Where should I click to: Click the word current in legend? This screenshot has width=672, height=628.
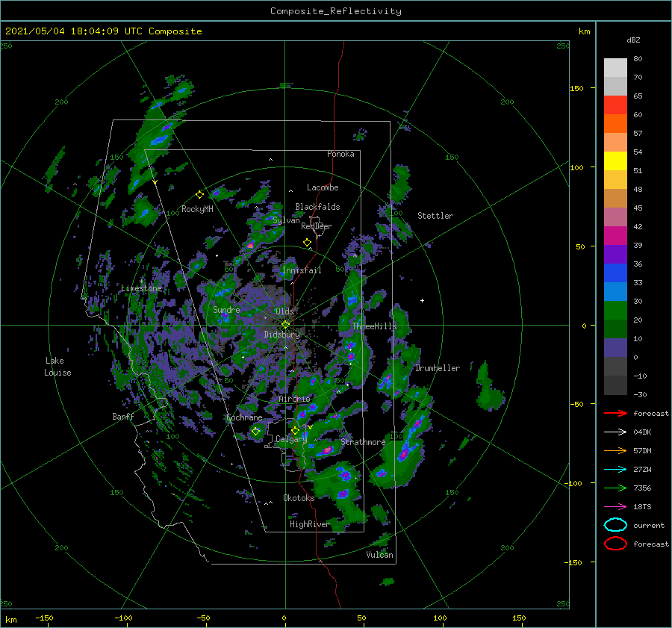(649, 525)
